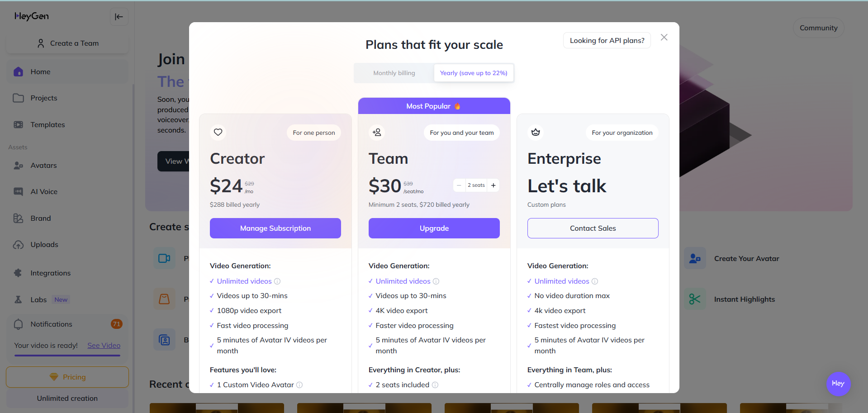The width and height of the screenshot is (868, 413).
Task: Click Contact Sales for Enterprise
Action: tap(593, 228)
